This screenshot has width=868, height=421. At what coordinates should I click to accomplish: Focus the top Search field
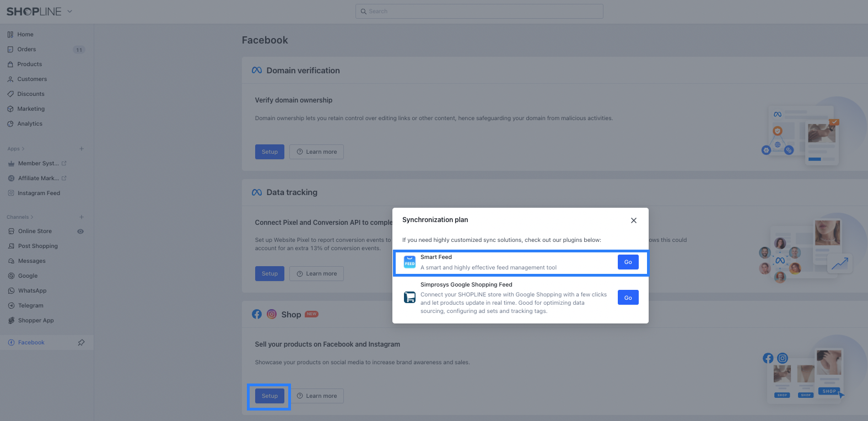[479, 12]
